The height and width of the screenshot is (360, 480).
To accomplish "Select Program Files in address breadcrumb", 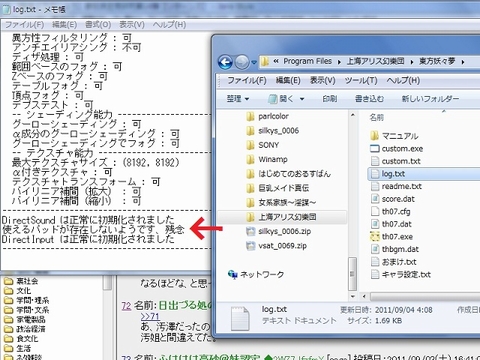I will 307,61.
